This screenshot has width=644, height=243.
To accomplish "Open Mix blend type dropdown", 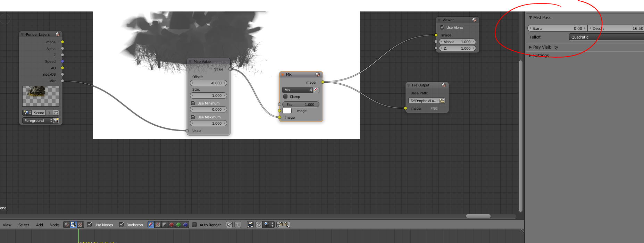I will click(x=298, y=90).
